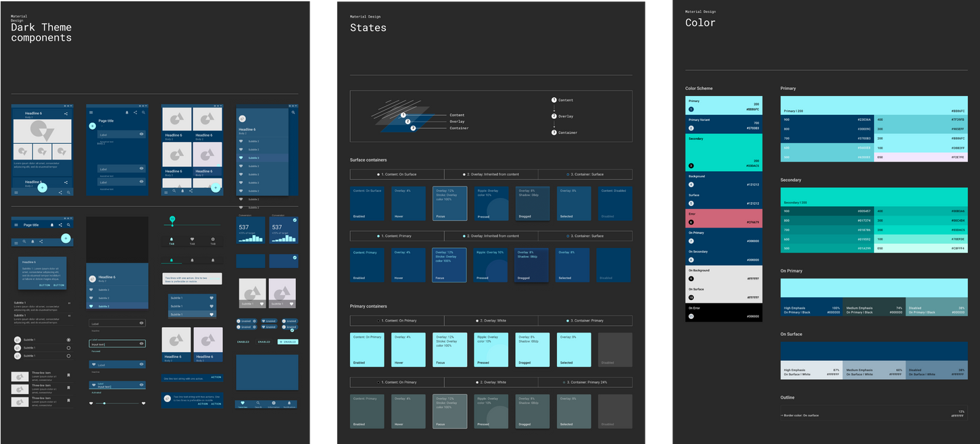Select the active teal bell icon-only tab

click(172, 260)
